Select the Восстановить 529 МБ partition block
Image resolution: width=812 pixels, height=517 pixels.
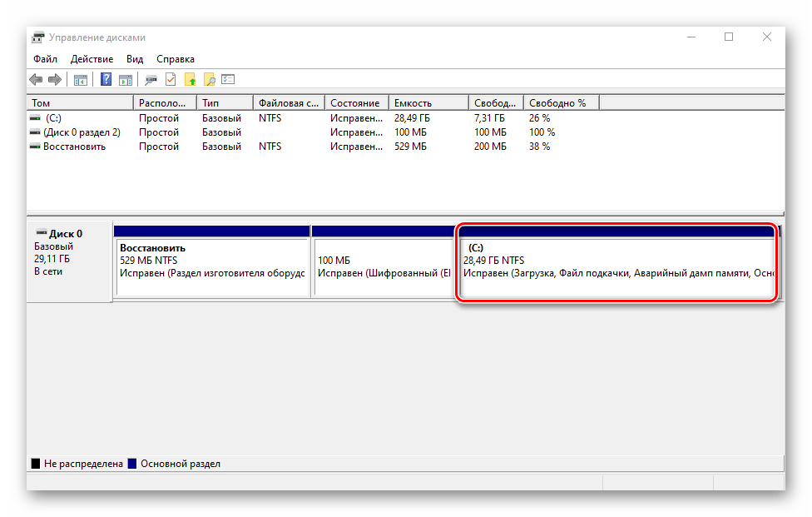pyautogui.click(x=211, y=266)
